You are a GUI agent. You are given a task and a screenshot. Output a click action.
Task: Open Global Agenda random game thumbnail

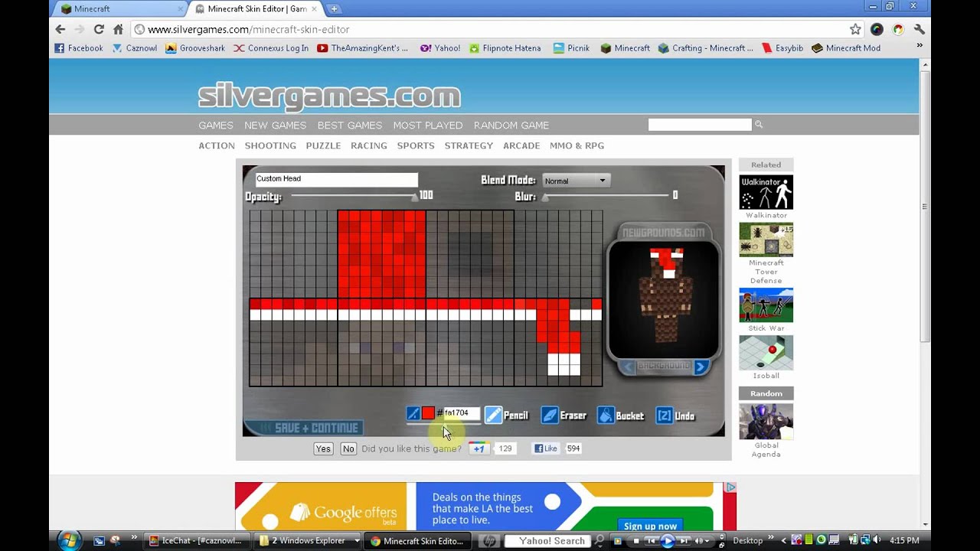(x=766, y=422)
